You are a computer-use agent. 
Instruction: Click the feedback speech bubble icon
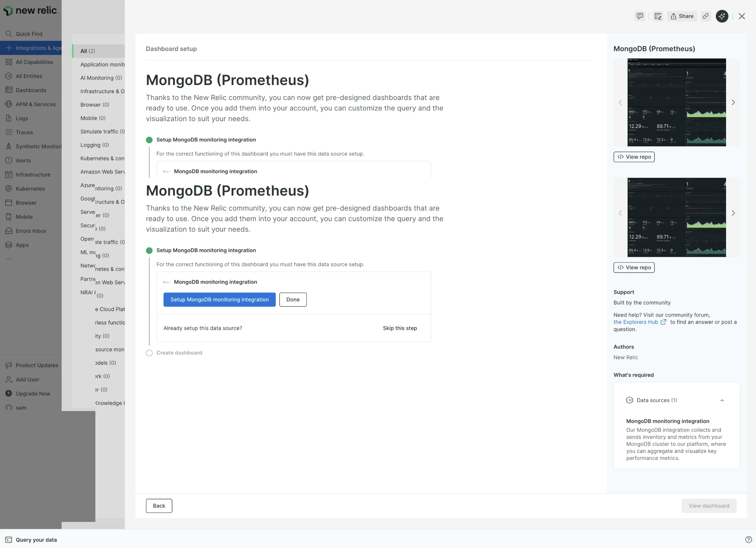click(x=640, y=16)
